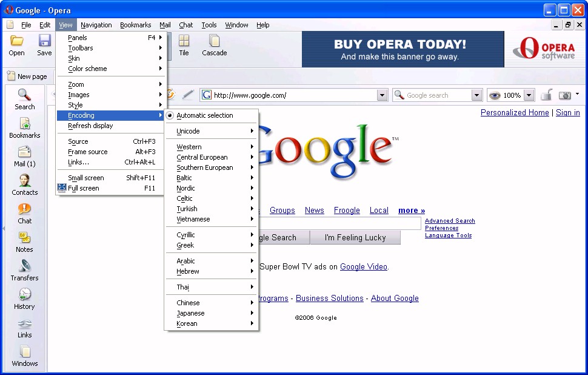Follow the Google Video link

point(363,266)
